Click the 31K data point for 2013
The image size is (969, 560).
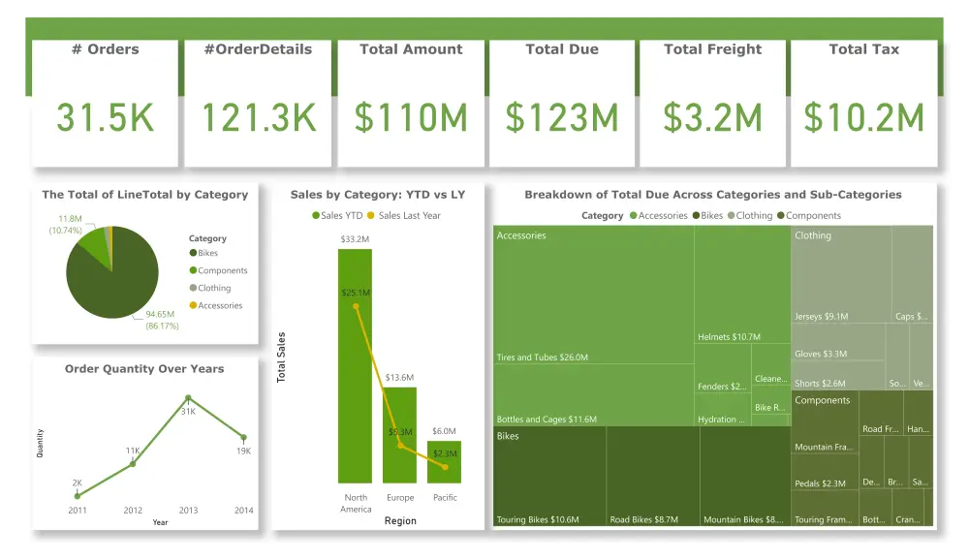(188, 395)
